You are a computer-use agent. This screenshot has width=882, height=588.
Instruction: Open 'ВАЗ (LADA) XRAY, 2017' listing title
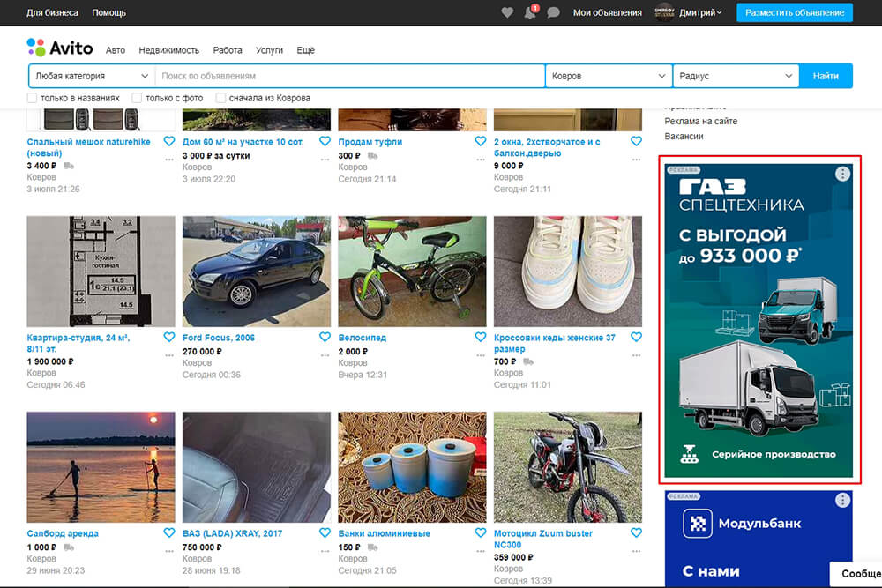point(232,533)
